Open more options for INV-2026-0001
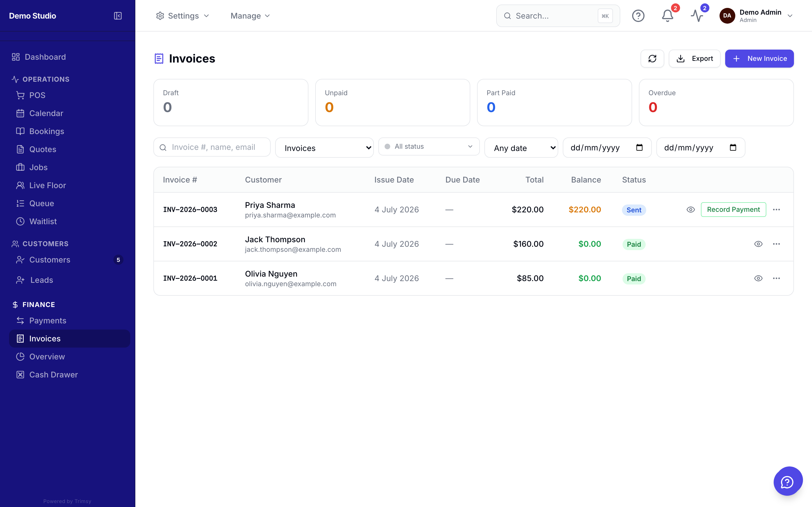This screenshot has width=812, height=507. [x=776, y=278]
